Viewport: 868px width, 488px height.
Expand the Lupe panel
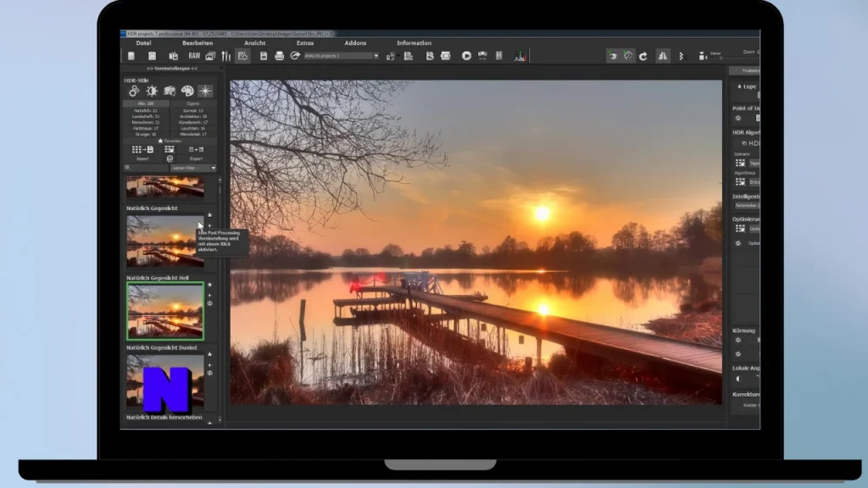click(x=747, y=87)
